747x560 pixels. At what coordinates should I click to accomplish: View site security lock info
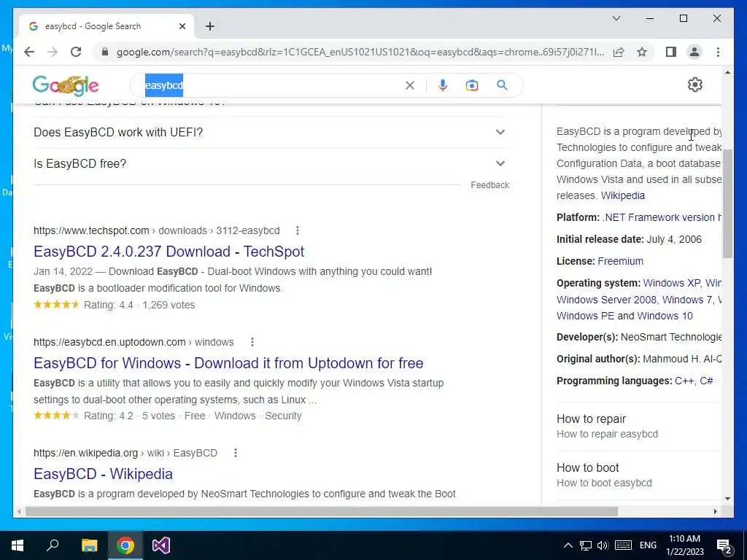[105, 52]
